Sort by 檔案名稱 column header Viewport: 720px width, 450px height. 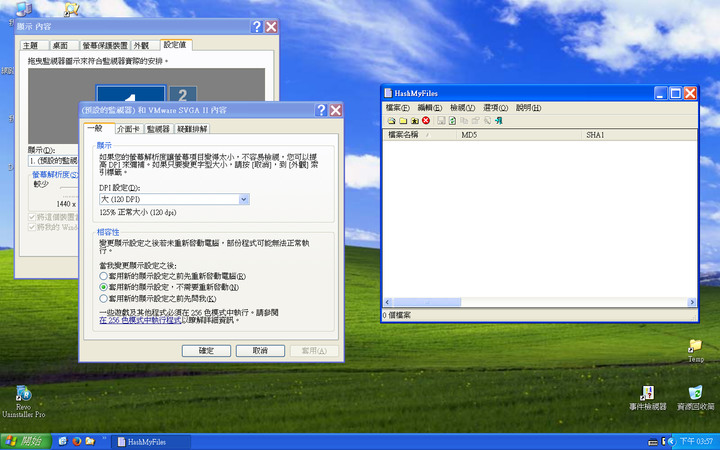point(419,135)
